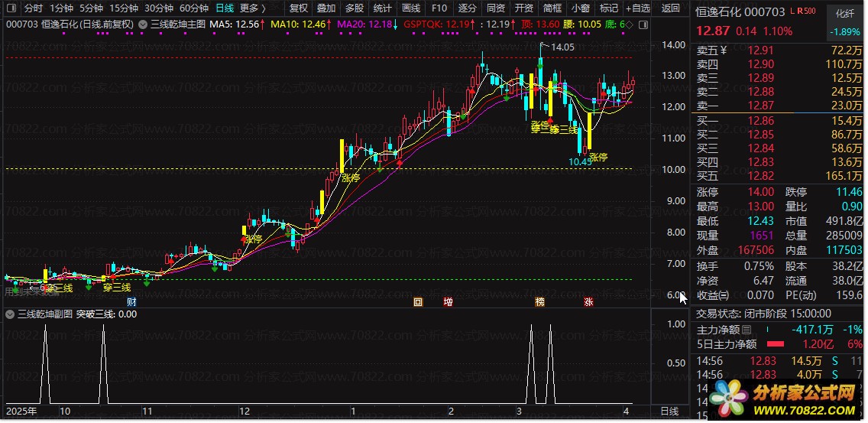868x423 pixels.
Task: Open the 同资 toolbar item
Action: pyautogui.click(x=495, y=8)
